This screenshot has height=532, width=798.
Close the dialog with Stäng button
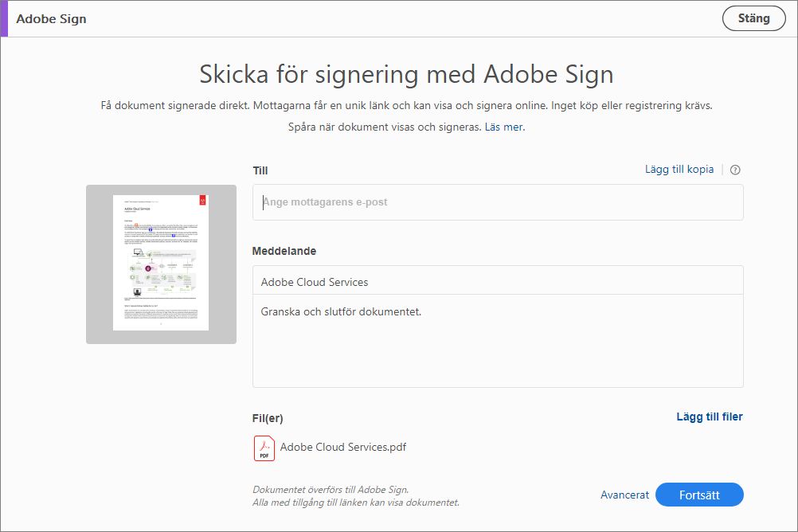pos(753,18)
